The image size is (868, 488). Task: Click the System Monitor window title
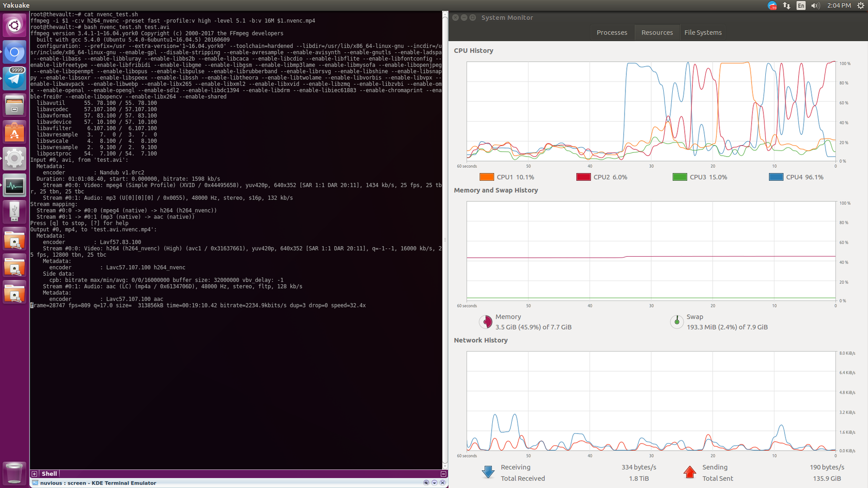pyautogui.click(x=507, y=18)
